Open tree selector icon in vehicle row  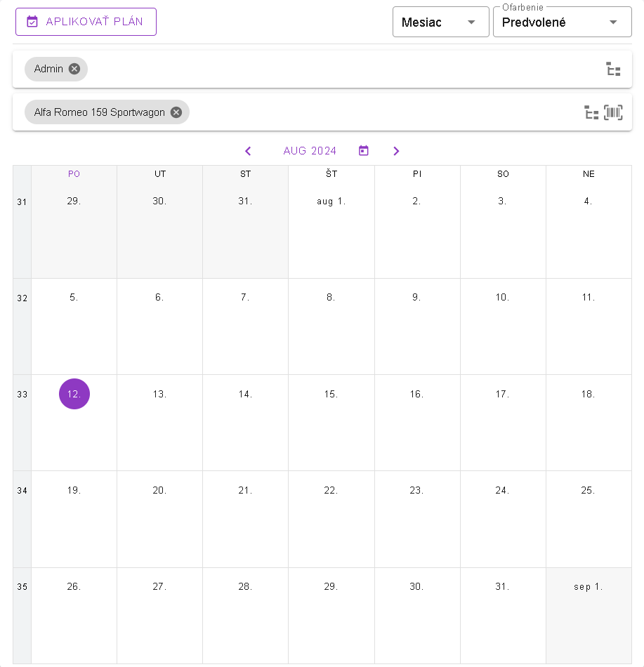[591, 112]
